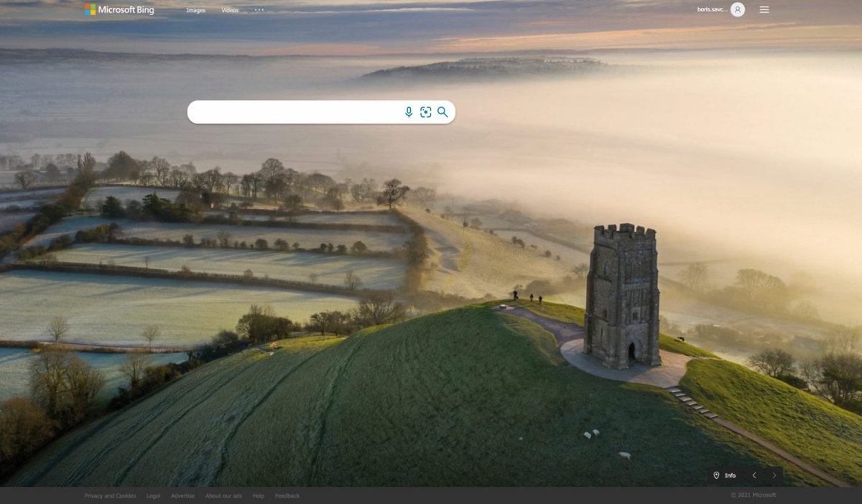Open visual search camera icon
Image resolution: width=862 pixels, height=504 pixels.
(426, 112)
